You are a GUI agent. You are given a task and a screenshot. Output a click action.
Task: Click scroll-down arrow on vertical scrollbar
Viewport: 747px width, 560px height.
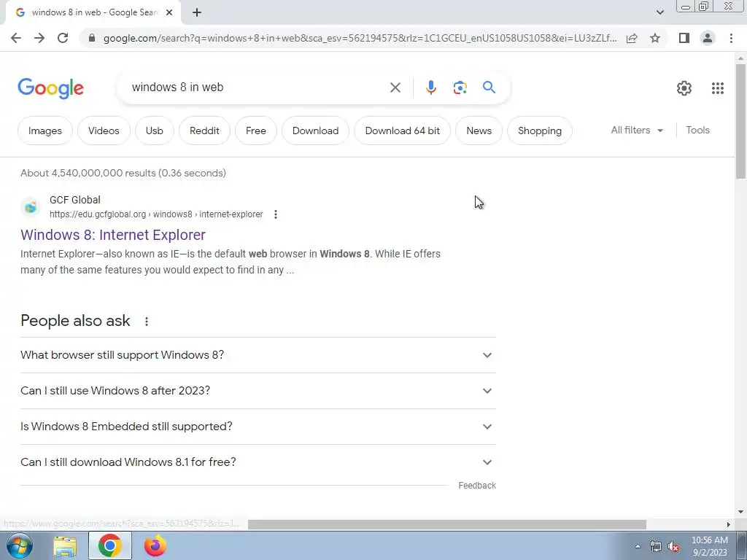pyautogui.click(x=740, y=513)
